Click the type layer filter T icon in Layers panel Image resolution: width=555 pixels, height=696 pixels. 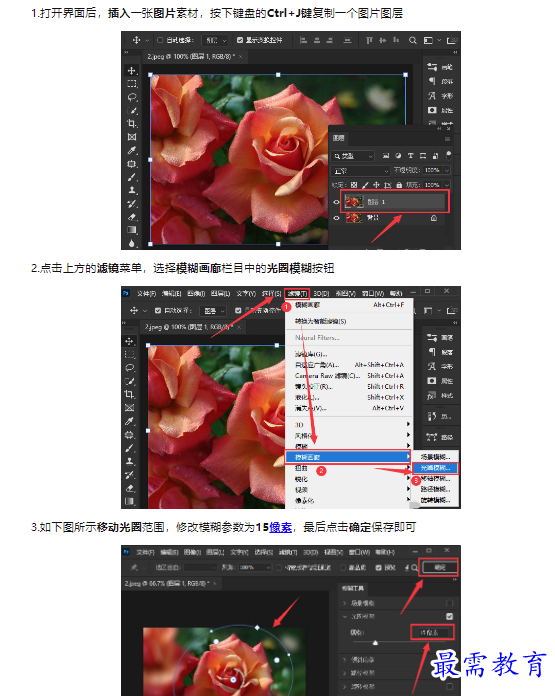click(x=411, y=156)
